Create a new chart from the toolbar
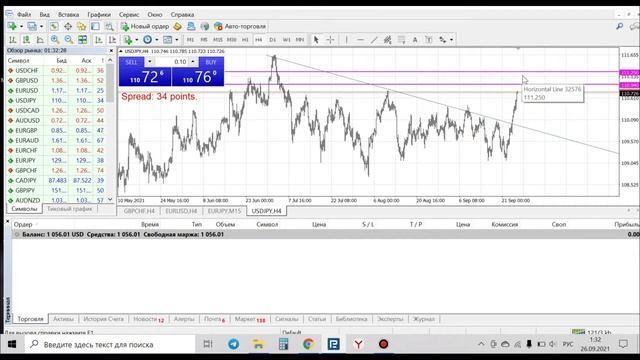The image size is (640, 360). tap(12, 26)
